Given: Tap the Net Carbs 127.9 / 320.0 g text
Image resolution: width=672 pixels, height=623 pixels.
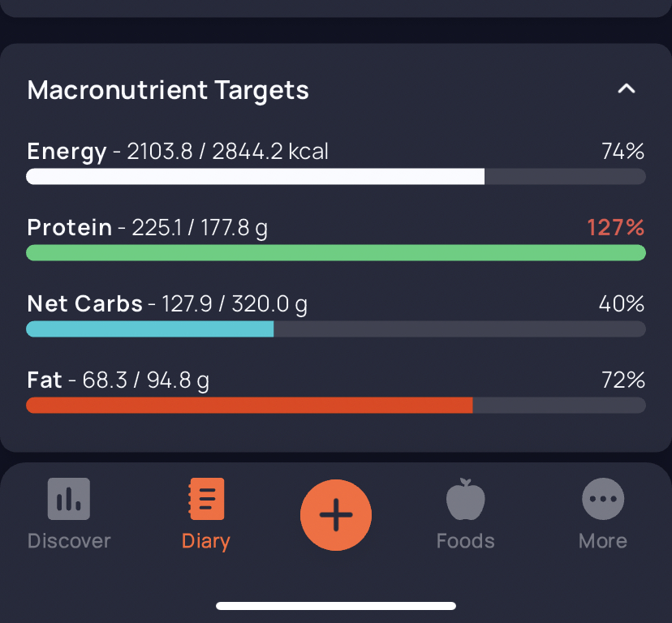Looking at the screenshot, I should 167,304.
